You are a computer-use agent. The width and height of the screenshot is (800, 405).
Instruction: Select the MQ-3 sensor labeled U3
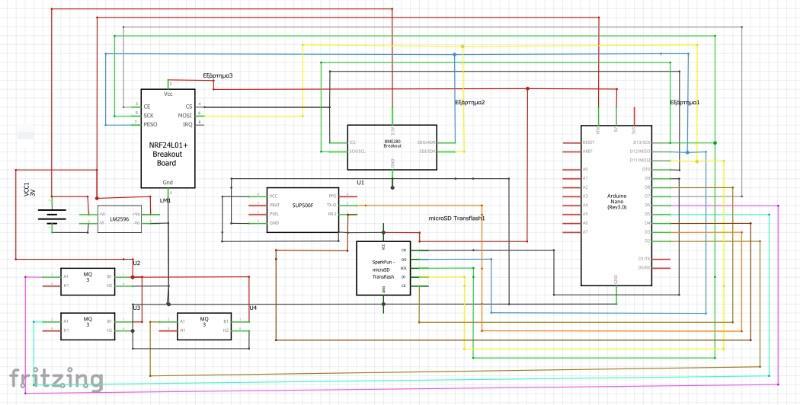tap(88, 326)
